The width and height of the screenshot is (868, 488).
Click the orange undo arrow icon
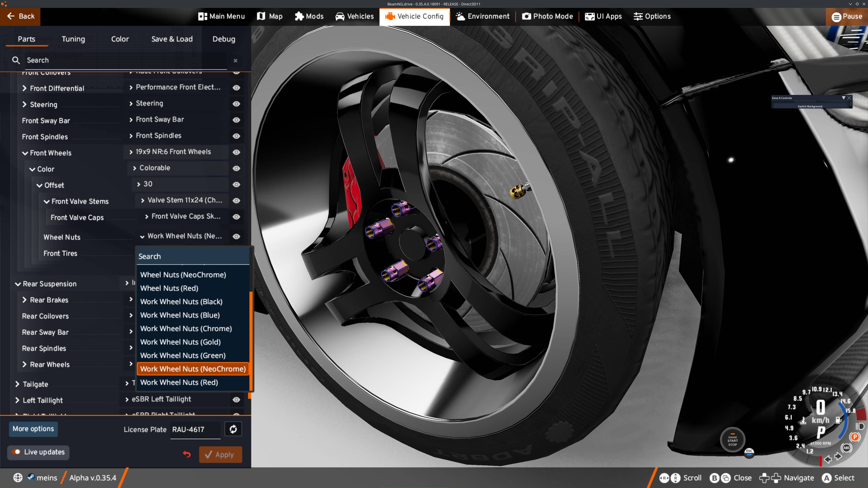[x=187, y=454]
